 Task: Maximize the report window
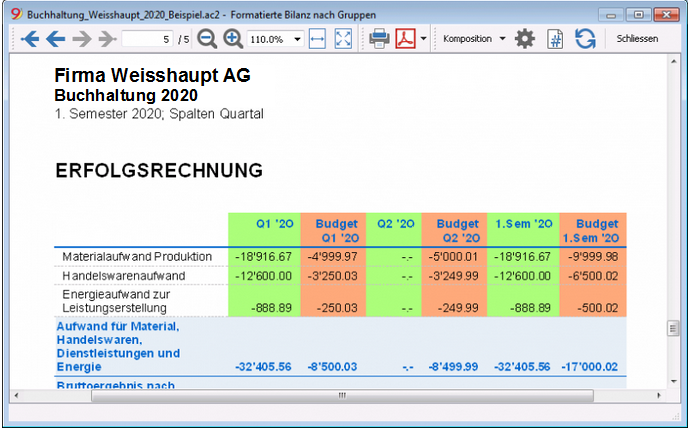click(x=638, y=15)
